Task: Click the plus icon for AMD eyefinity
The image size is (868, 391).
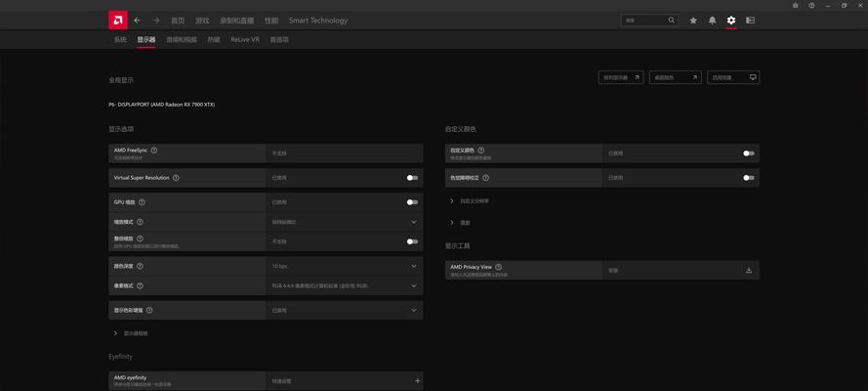Action: [x=417, y=380]
